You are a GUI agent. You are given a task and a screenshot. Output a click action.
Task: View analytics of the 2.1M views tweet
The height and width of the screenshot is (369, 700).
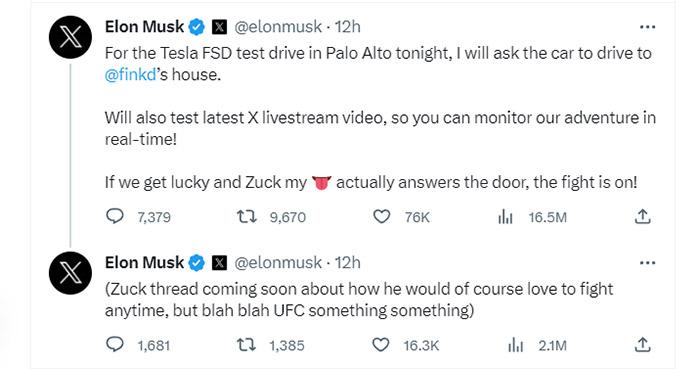point(515,345)
